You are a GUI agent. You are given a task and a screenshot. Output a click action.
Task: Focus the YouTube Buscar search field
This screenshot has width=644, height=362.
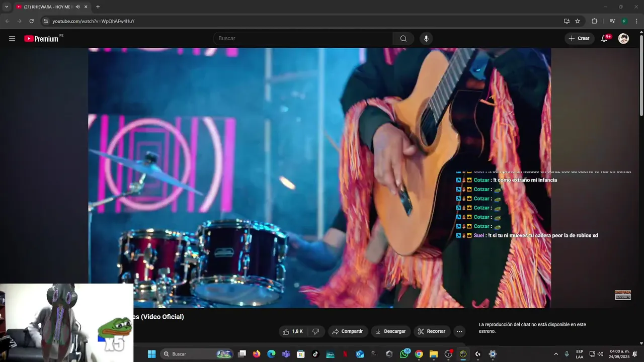point(303,39)
